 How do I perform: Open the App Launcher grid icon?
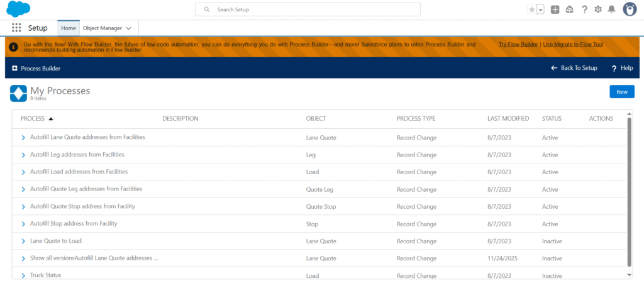pyautogui.click(x=16, y=28)
